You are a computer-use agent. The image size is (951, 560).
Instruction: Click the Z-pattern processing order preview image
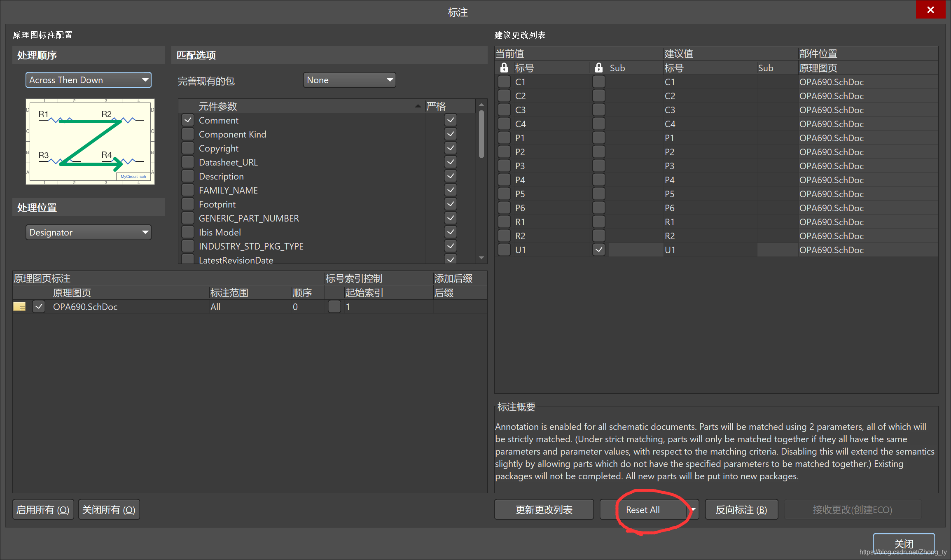(90, 141)
